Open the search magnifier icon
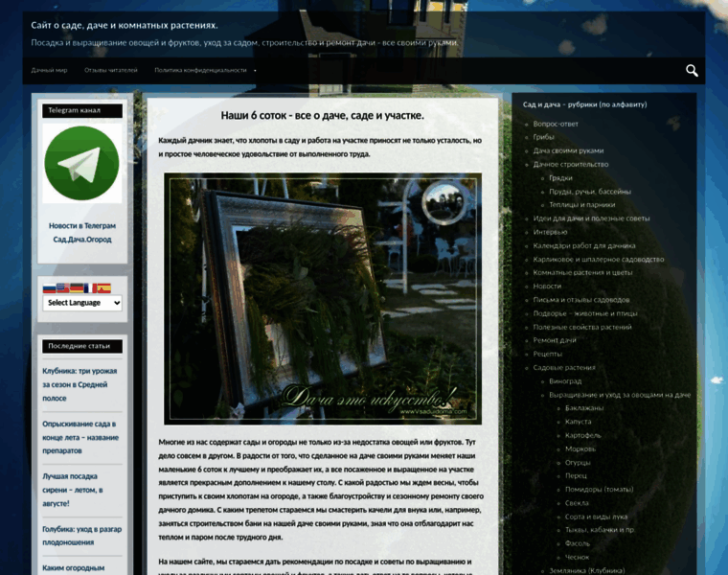The image size is (728, 575). pyautogui.click(x=692, y=70)
